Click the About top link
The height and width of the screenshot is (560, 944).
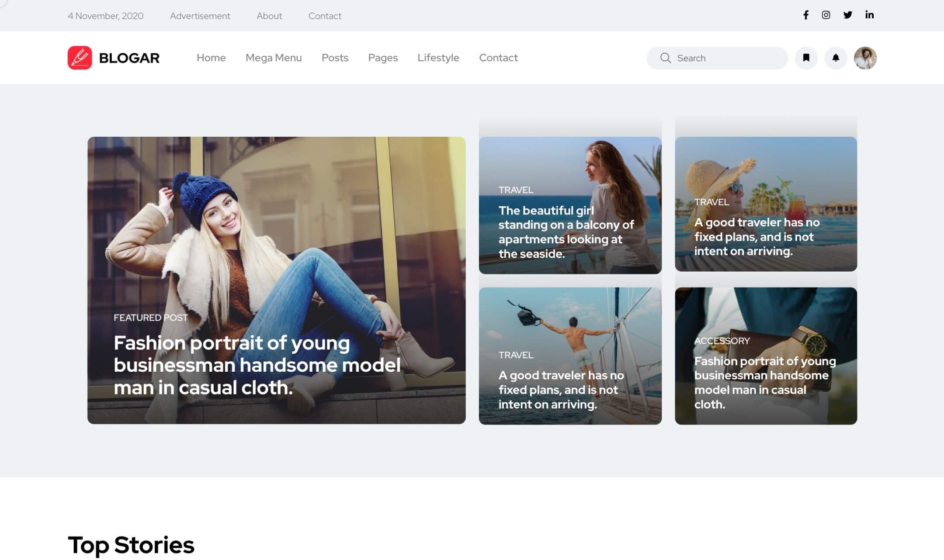click(x=269, y=16)
